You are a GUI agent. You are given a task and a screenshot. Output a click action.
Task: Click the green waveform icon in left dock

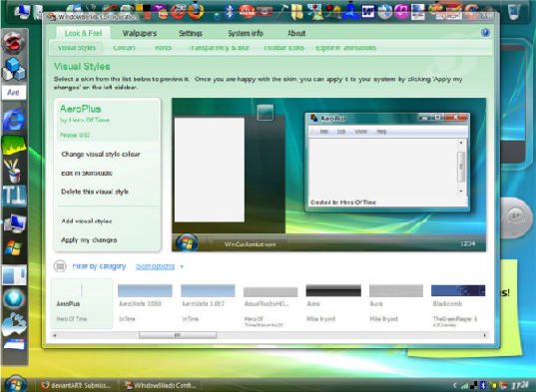pyautogui.click(x=14, y=145)
